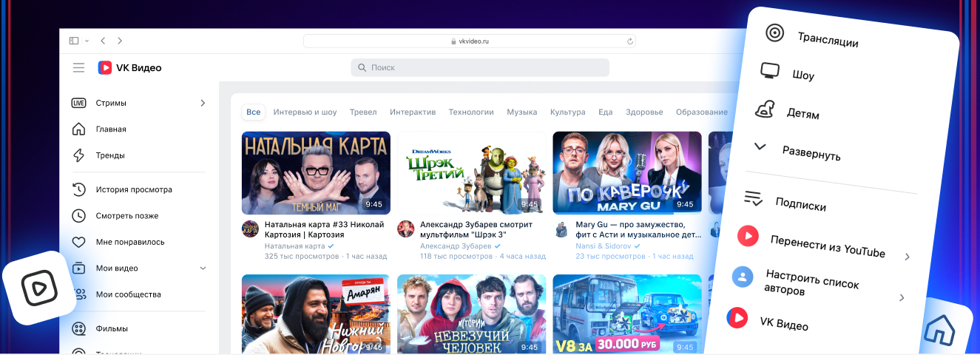Click the toy icon beside Детям
The width and height of the screenshot is (980, 355).
tap(765, 109)
